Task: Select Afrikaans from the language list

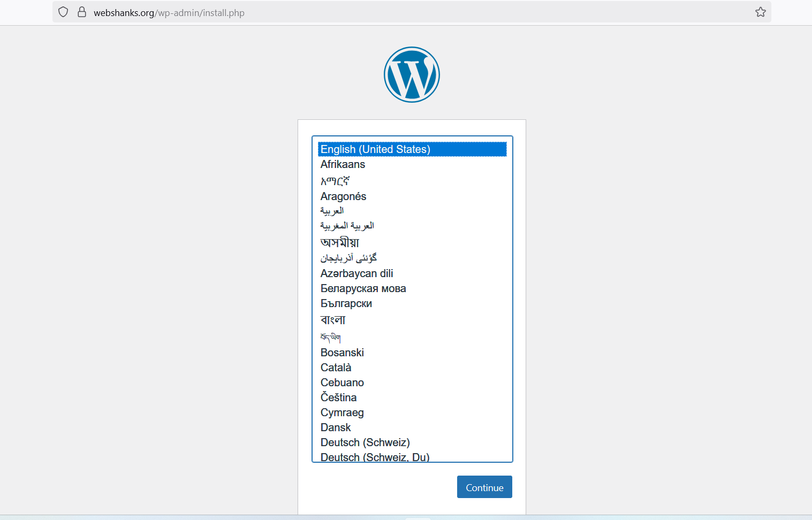Action: [412, 164]
